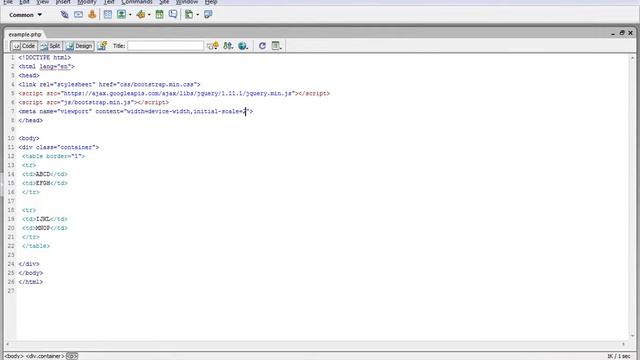The height and width of the screenshot is (360, 640).
Task: Click the EFGH table cell code
Action: [x=44, y=183]
